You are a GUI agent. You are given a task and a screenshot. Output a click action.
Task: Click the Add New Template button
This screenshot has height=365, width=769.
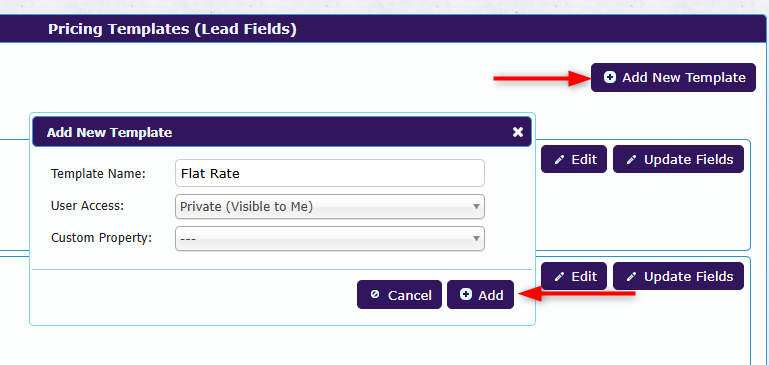click(x=673, y=77)
